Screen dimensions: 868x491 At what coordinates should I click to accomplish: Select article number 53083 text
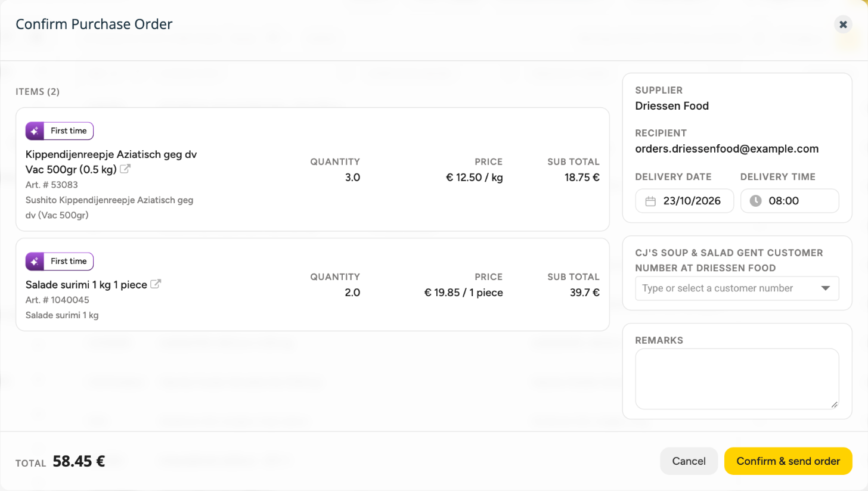tap(52, 185)
